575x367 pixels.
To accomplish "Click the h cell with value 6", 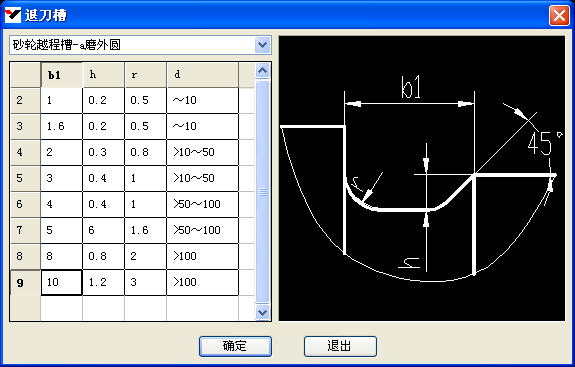I will [x=104, y=231].
